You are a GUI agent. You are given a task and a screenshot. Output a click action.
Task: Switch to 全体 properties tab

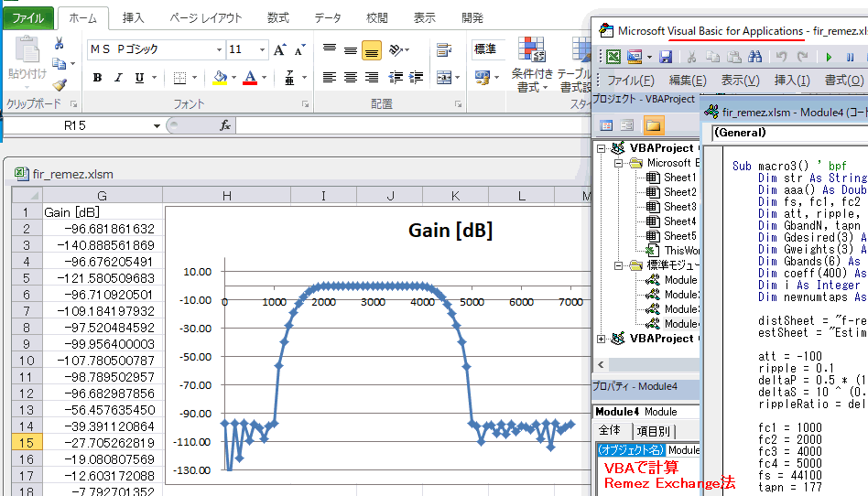pyautogui.click(x=610, y=431)
